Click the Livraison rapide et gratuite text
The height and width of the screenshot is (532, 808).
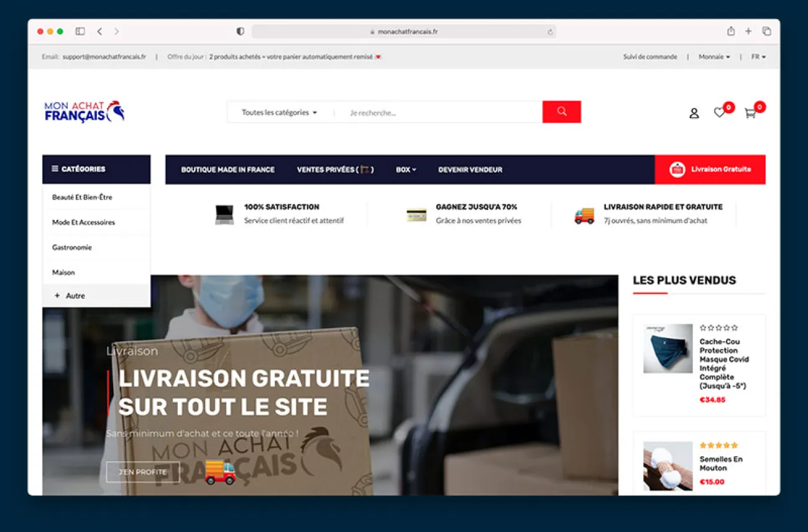click(663, 207)
